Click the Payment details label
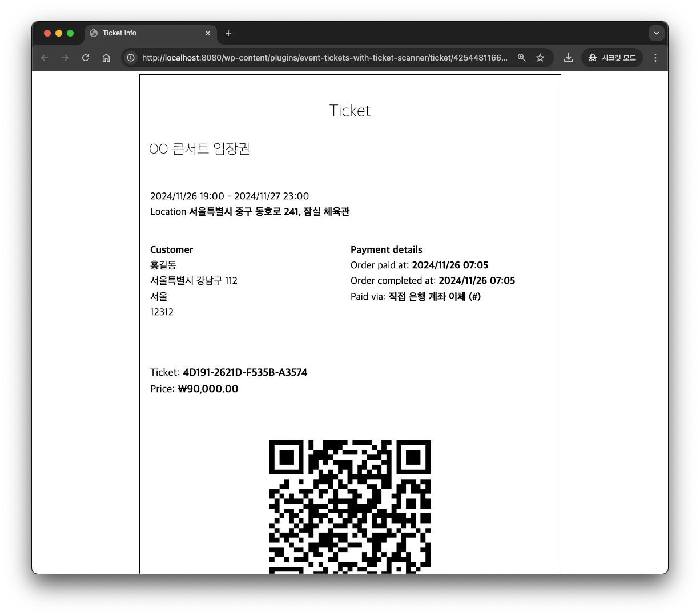Screen dimensions: 700x616 (387, 249)
